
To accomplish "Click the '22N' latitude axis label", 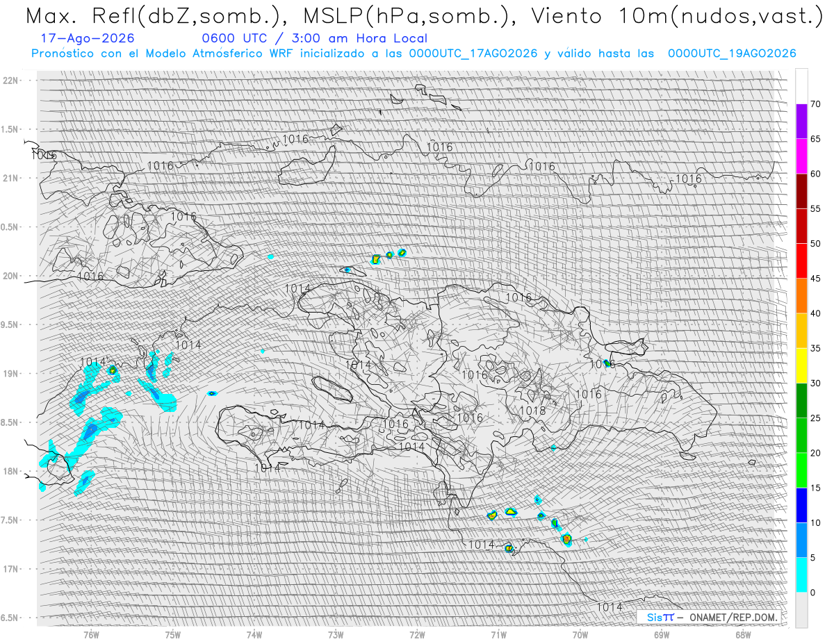I will [11, 81].
